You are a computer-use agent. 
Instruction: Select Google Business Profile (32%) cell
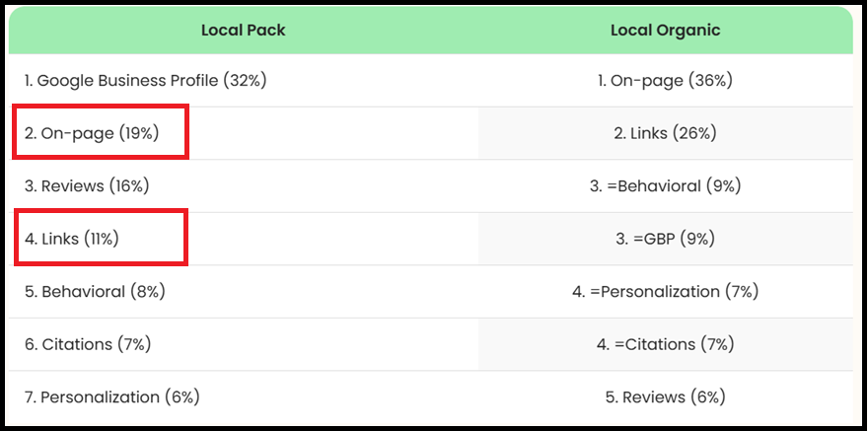pos(145,81)
